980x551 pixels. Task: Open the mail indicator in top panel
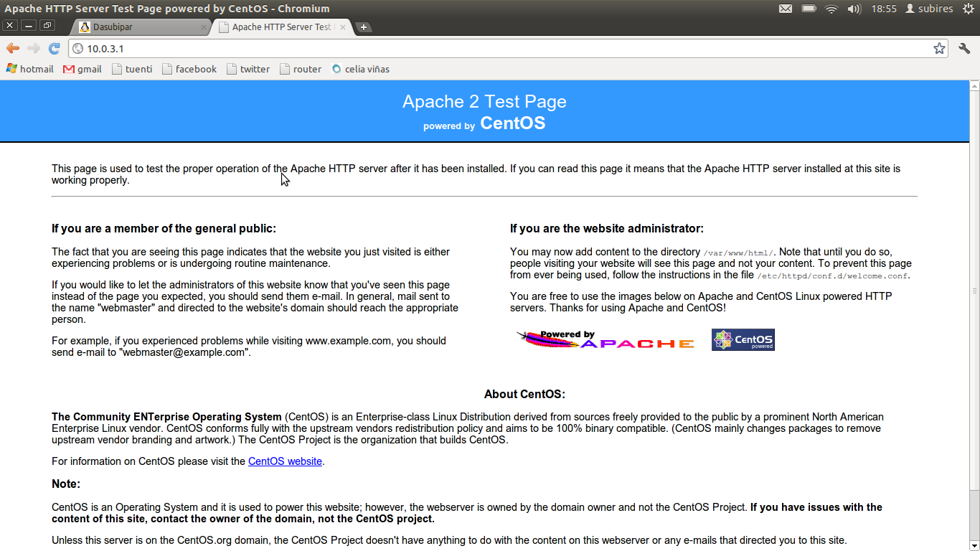tap(786, 9)
